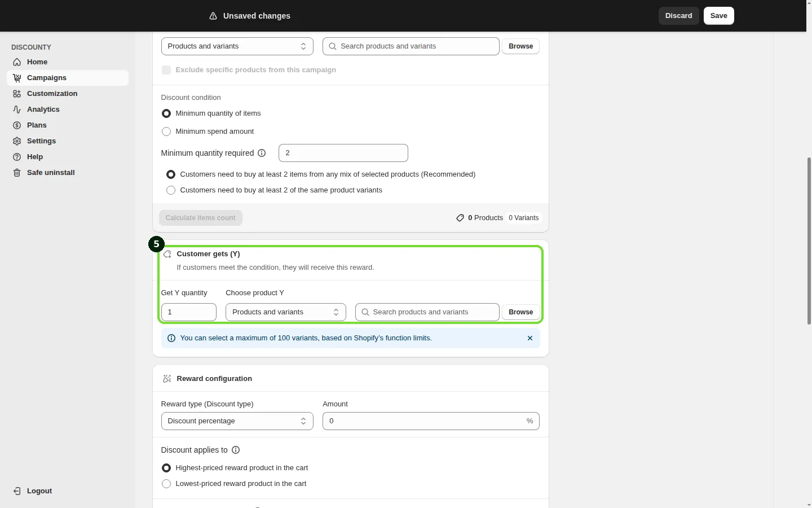Click info icon beside Minimum quantity required
The width and height of the screenshot is (812, 508).
click(262, 153)
